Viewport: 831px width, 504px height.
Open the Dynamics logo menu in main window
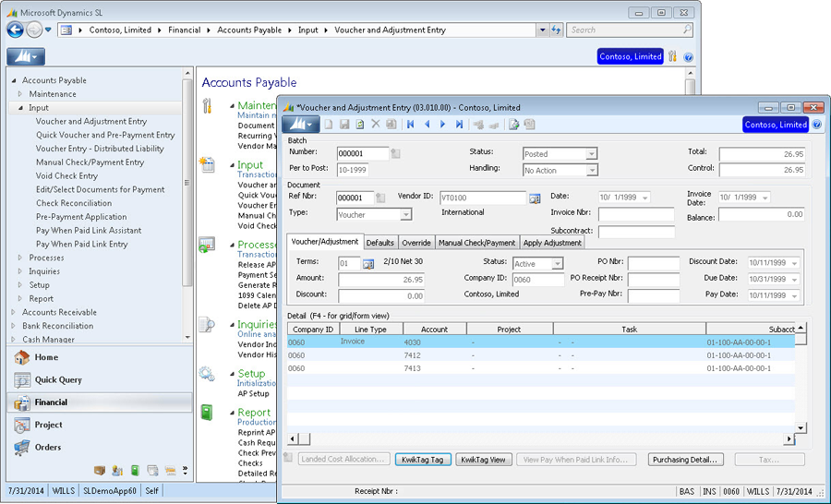[x=26, y=56]
